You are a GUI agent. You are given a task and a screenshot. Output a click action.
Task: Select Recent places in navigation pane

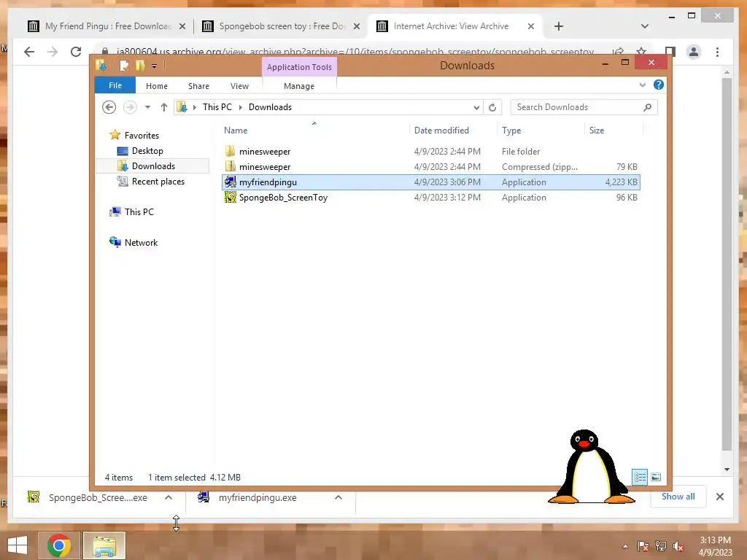[x=158, y=182]
